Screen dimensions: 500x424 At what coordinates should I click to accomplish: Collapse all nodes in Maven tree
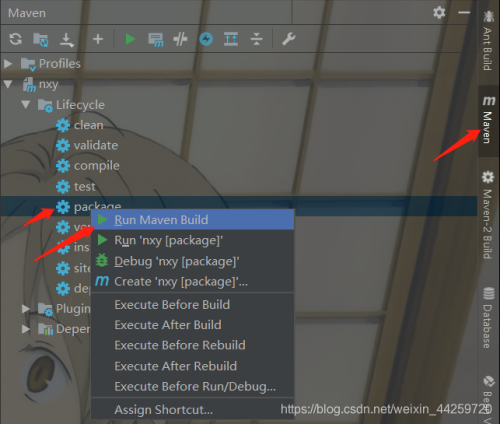click(x=256, y=39)
